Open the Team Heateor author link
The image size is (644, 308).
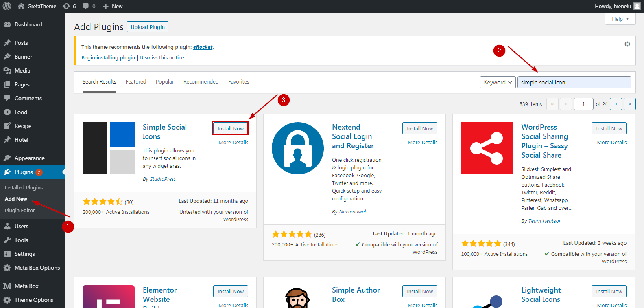(544, 221)
